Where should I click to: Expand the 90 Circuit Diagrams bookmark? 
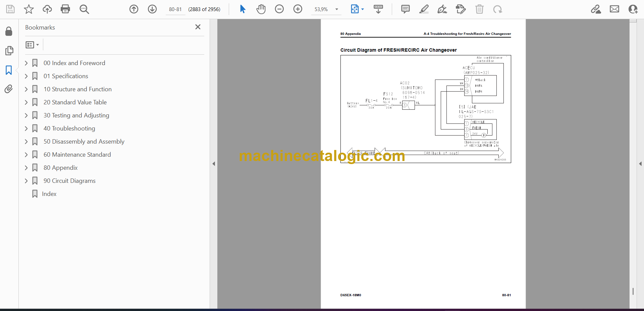tap(26, 180)
